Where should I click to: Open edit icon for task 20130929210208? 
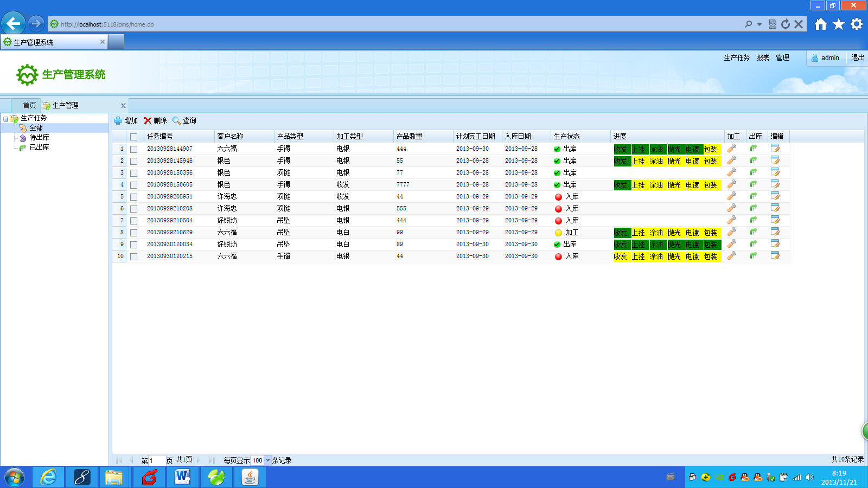click(775, 208)
